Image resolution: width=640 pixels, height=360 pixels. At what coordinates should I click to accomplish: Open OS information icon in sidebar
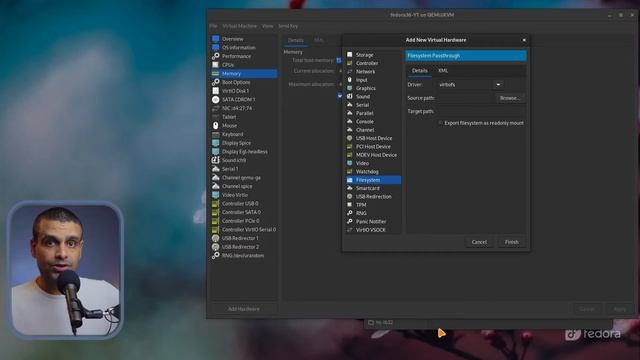click(216, 47)
